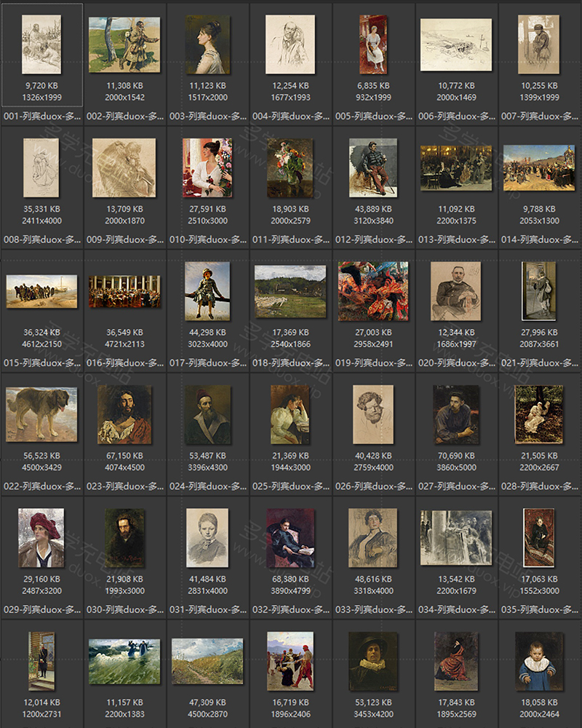Select thumbnail 011 flower bouquet still life
This screenshot has width=582, height=728.
point(290,167)
